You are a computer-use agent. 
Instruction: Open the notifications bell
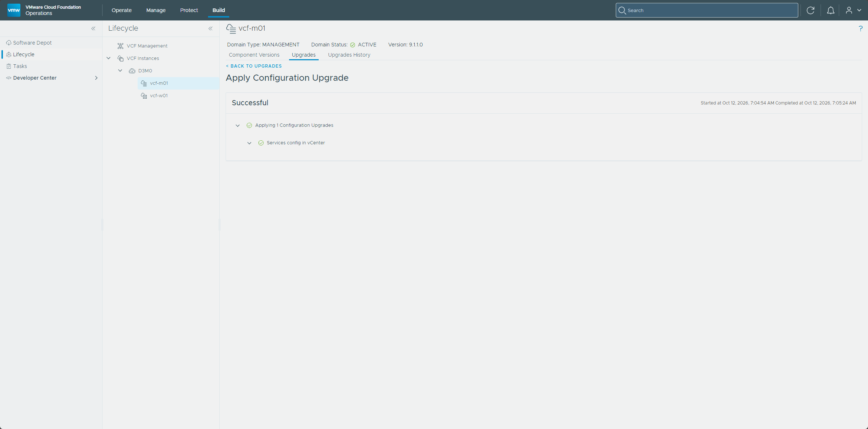tap(830, 10)
